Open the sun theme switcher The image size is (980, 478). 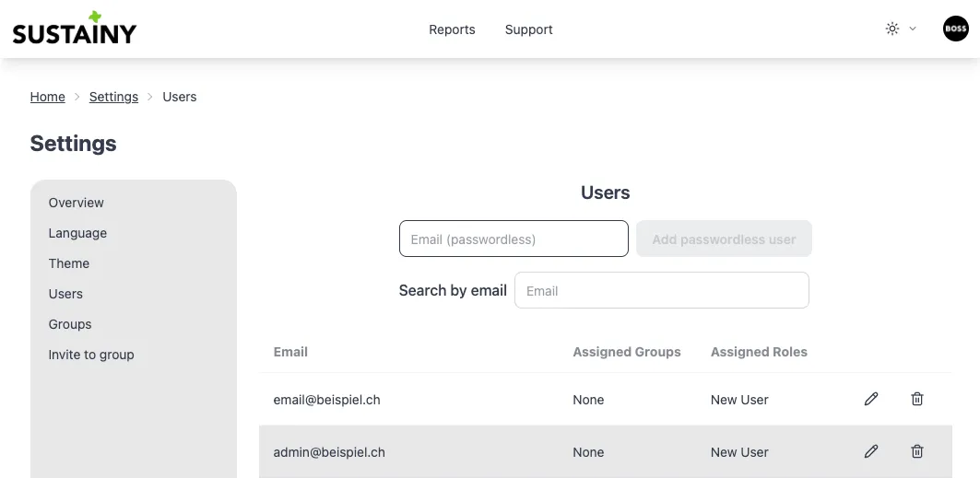click(x=900, y=29)
